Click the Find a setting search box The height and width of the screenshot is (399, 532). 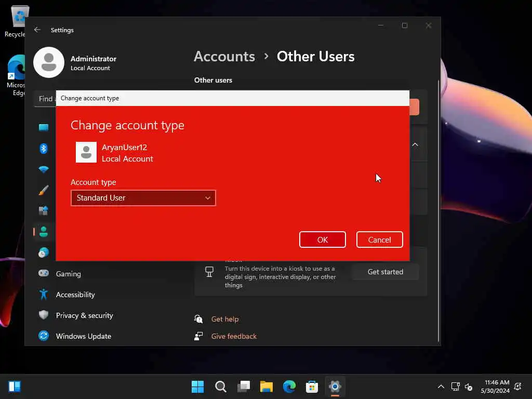click(x=46, y=99)
